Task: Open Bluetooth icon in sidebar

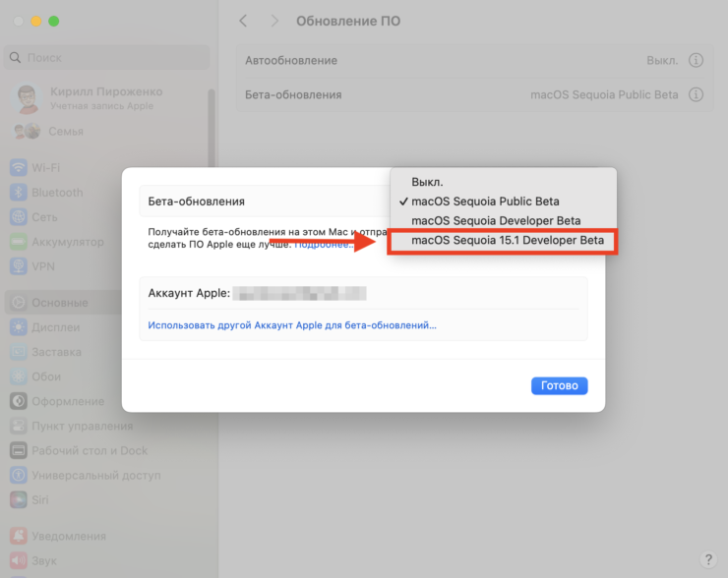Action: coord(19,192)
